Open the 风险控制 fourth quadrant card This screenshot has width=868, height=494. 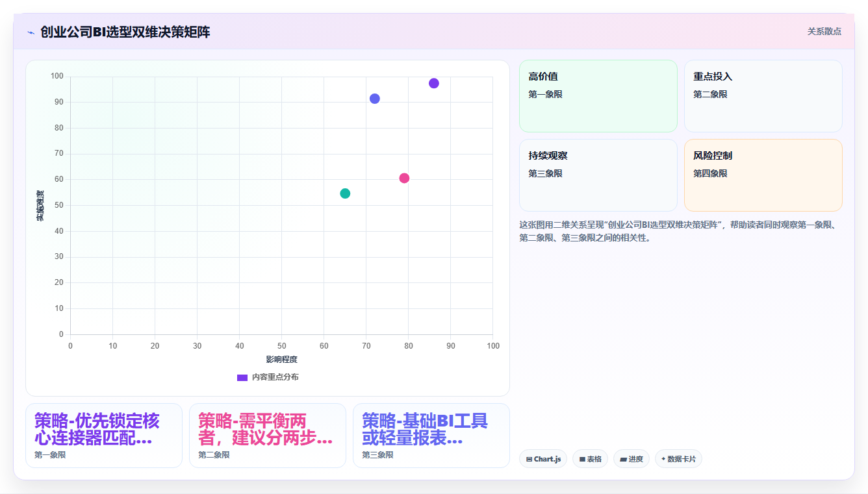[763, 175]
